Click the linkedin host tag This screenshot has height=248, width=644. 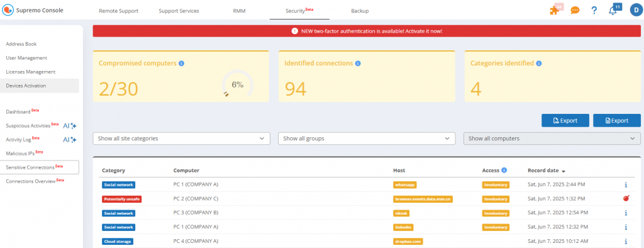[403, 227]
